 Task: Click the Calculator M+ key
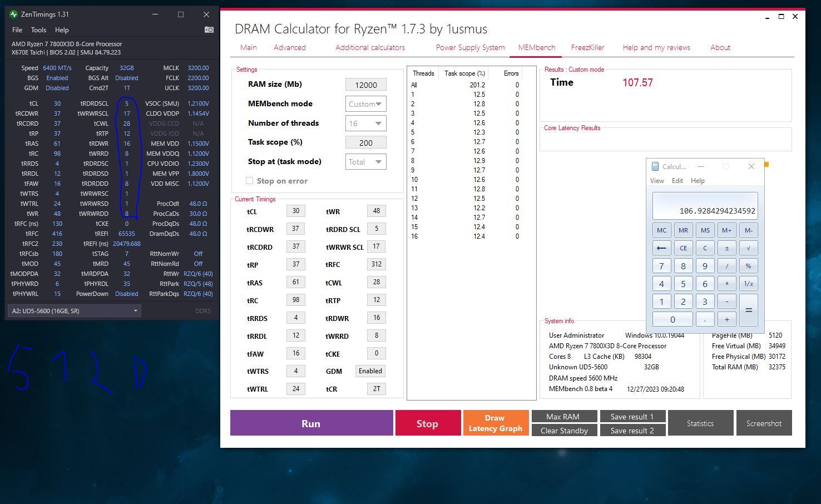726,230
